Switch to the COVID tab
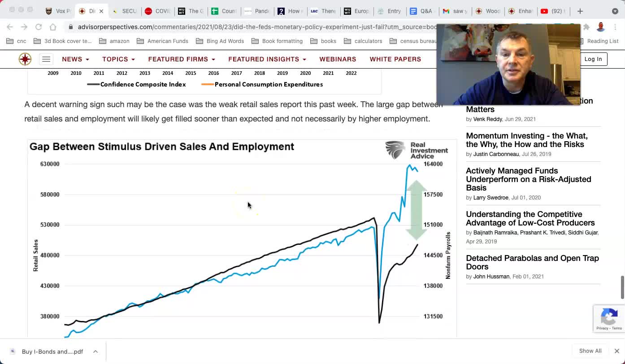 [158, 11]
